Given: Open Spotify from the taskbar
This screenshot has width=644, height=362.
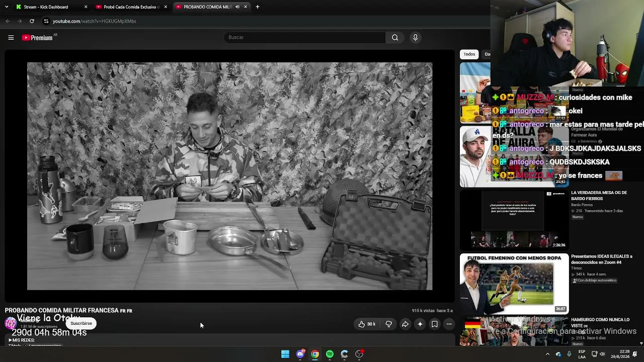Looking at the screenshot, I should pyautogui.click(x=330, y=354).
